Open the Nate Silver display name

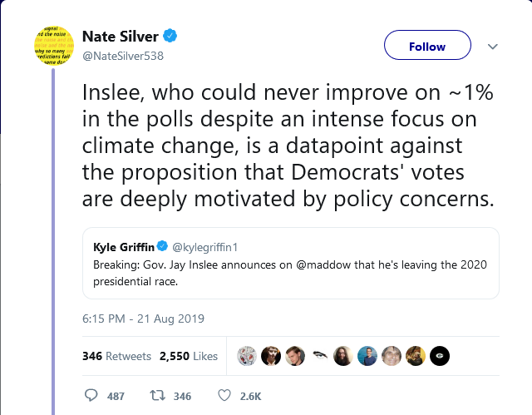click(x=121, y=37)
